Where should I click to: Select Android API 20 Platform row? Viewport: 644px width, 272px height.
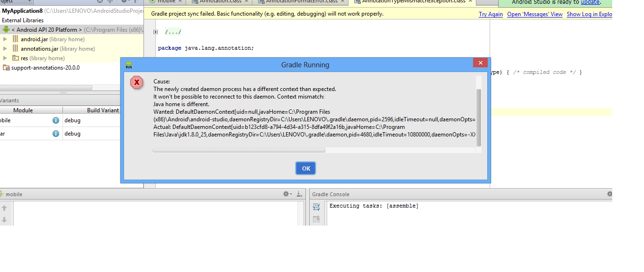72,30
